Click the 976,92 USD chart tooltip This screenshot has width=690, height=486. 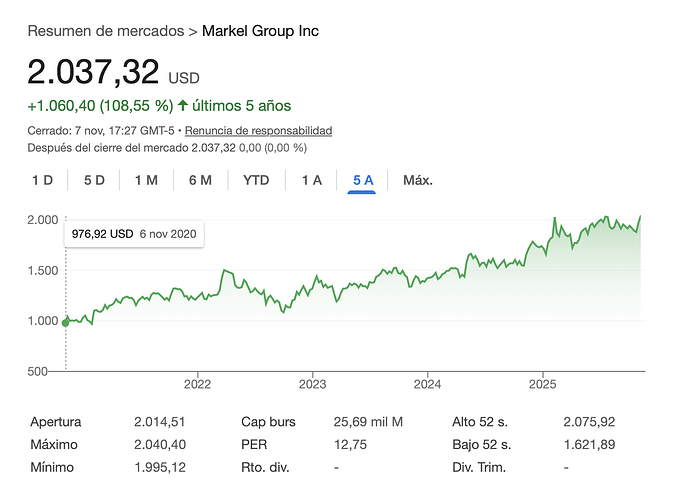[134, 234]
